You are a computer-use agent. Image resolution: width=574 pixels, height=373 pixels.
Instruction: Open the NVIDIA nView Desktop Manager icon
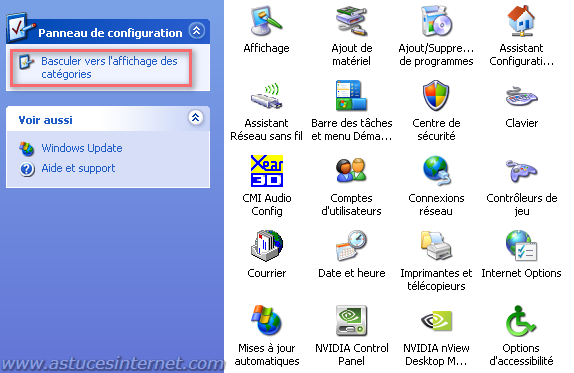coord(436,321)
